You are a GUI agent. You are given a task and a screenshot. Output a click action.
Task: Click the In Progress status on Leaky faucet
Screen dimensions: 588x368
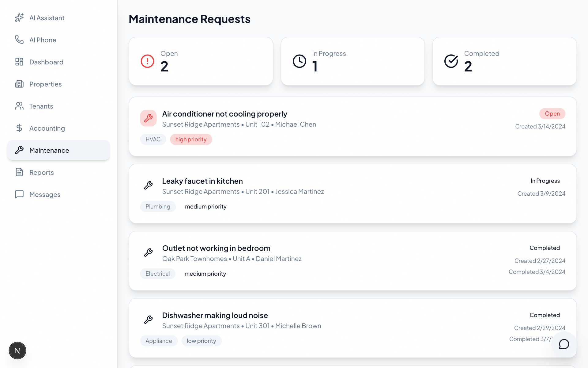[545, 181]
